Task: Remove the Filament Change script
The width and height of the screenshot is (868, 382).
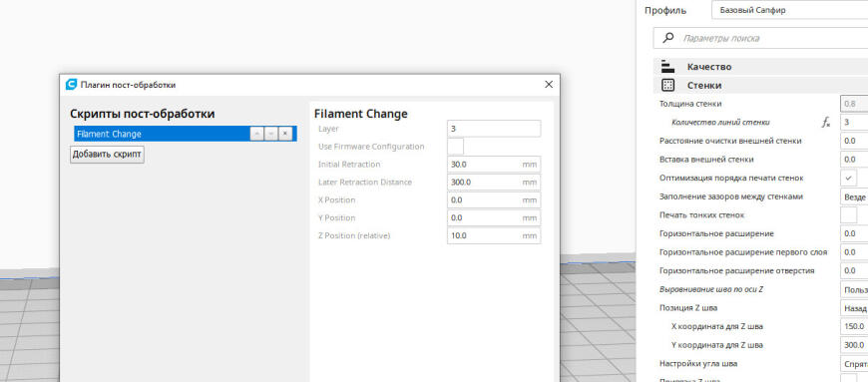Action: pos(285,134)
